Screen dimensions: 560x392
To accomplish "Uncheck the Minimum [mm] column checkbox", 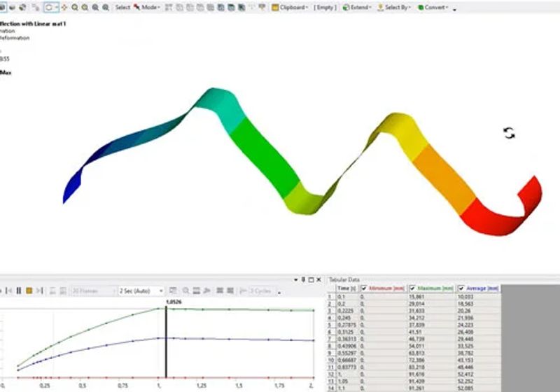I will tap(364, 288).
